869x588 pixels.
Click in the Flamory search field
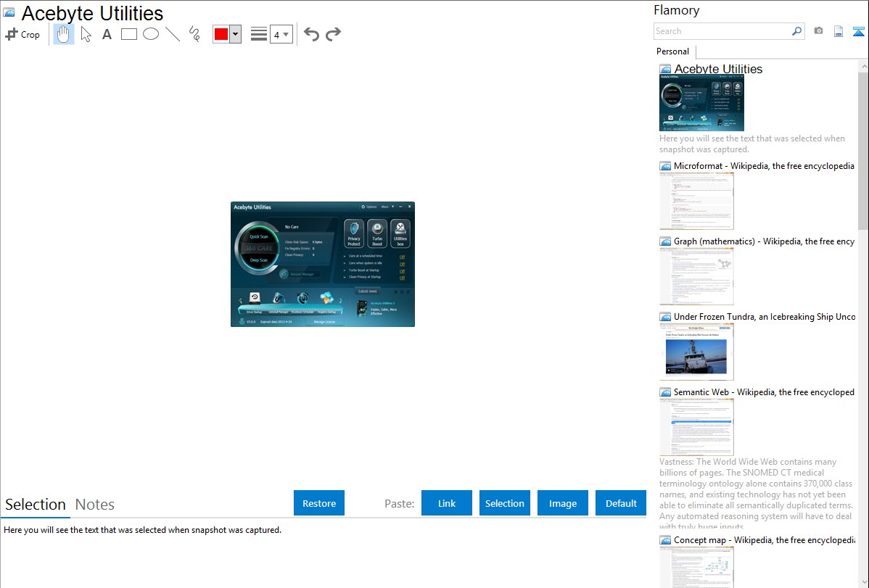click(x=722, y=31)
